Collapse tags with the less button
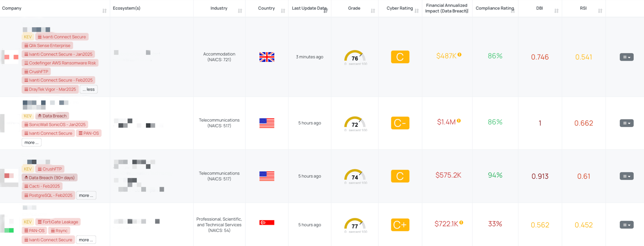This screenshot has height=246, width=644. [89, 90]
